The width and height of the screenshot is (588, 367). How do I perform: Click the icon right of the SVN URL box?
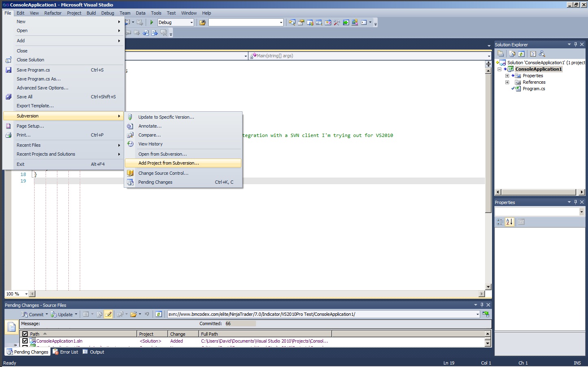(486, 314)
